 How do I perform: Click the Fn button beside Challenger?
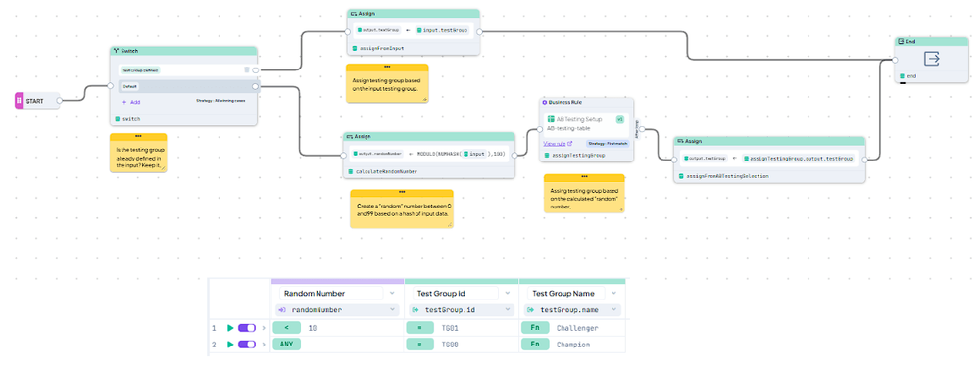[536, 328]
